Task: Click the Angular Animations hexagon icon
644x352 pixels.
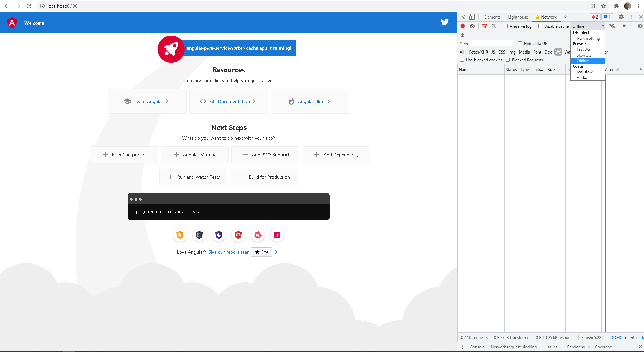Action: pyautogui.click(x=180, y=235)
